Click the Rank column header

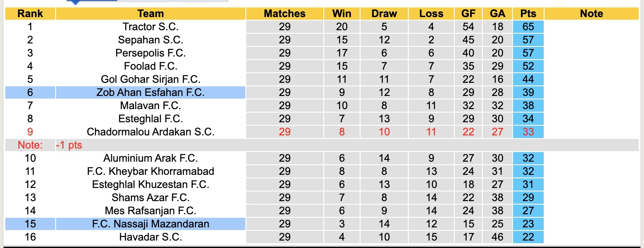(x=30, y=14)
